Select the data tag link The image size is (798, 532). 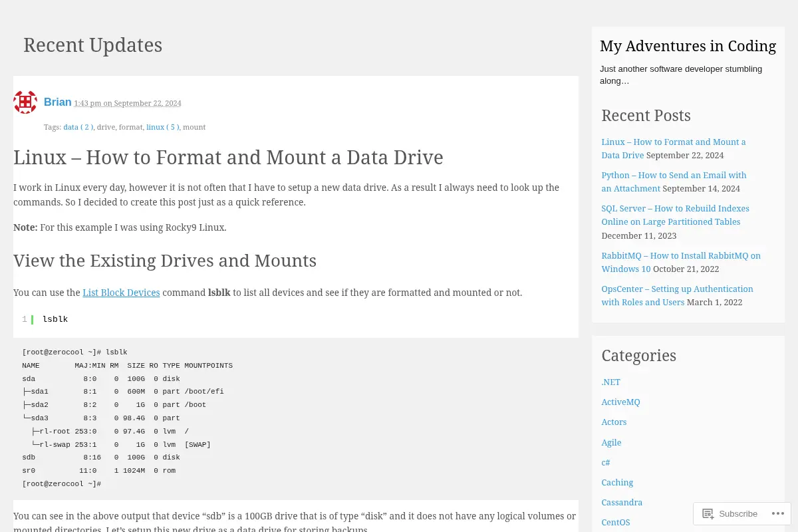(x=78, y=127)
